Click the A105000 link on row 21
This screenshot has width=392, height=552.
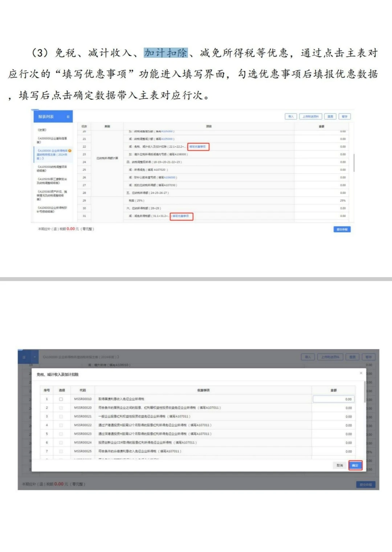(x=168, y=139)
